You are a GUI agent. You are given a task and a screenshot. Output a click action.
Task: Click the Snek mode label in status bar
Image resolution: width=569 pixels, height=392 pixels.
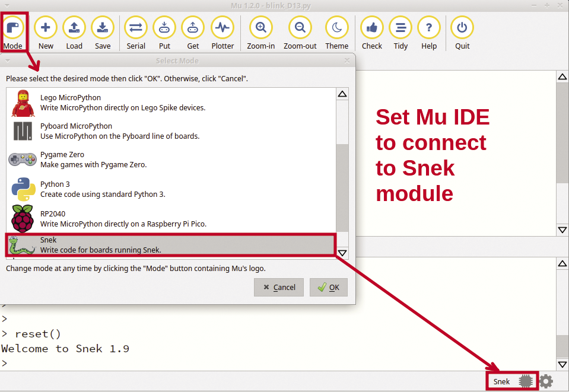click(501, 381)
